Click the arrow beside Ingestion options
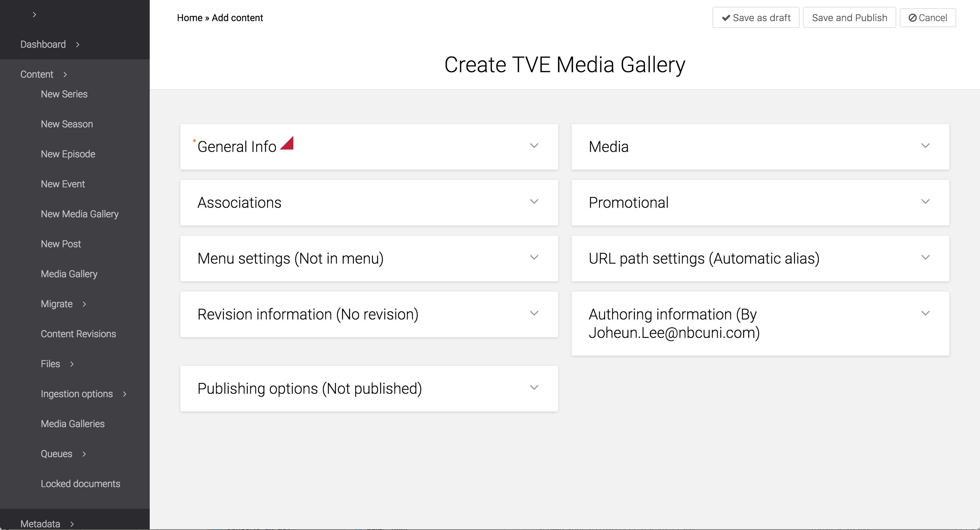 coord(125,394)
